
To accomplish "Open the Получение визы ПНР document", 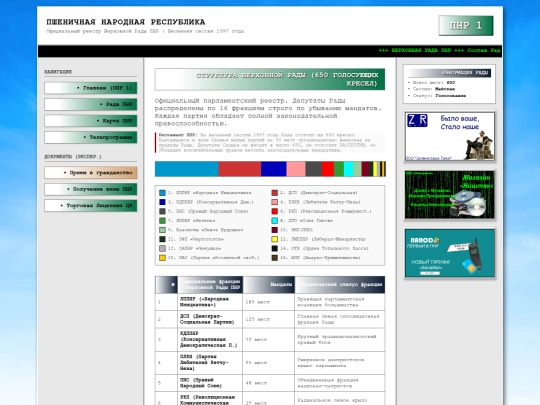I will 91,189.
